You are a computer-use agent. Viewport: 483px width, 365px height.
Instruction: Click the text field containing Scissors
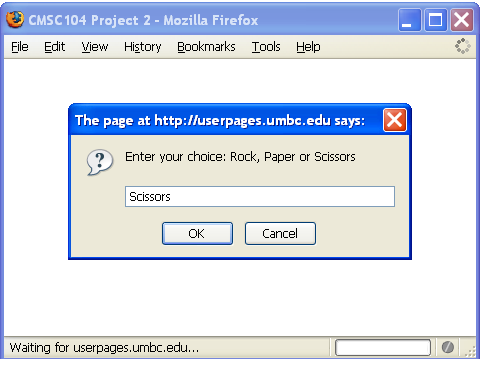[x=260, y=196]
